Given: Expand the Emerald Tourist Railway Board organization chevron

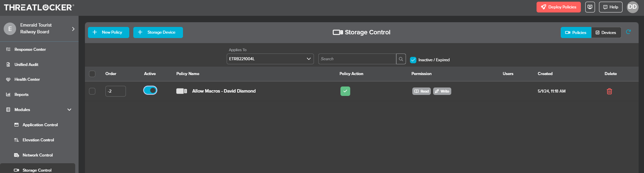Looking at the screenshot, I should (73, 29).
